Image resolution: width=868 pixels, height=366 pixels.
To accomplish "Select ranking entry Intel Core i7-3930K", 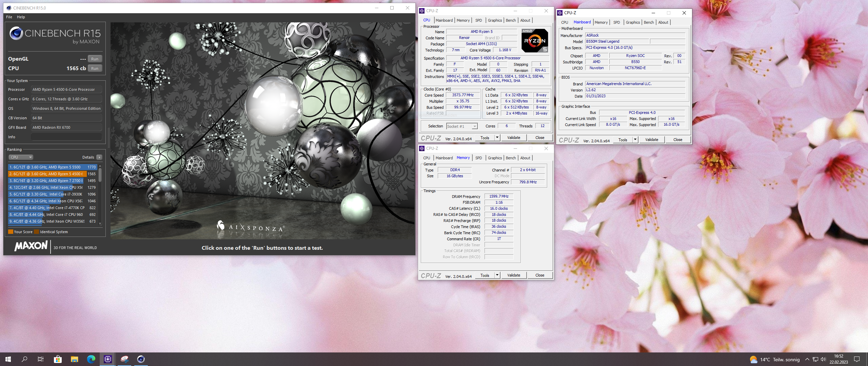I will 53,194.
